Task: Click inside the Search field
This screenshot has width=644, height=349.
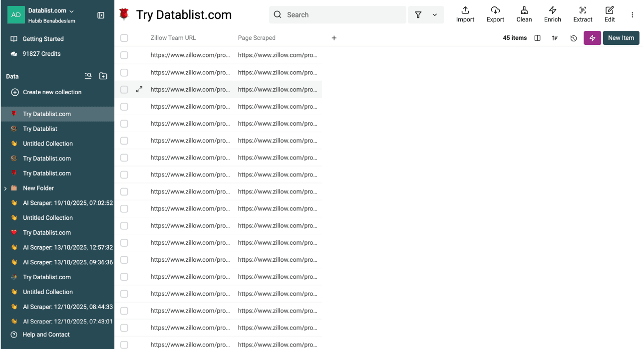Action: tap(337, 14)
